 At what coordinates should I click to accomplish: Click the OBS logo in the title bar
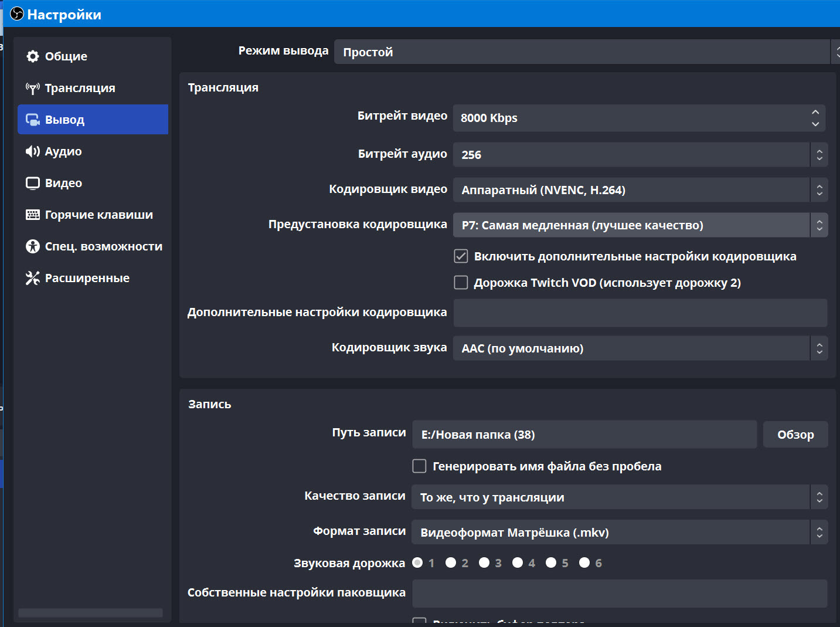click(17, 13)
